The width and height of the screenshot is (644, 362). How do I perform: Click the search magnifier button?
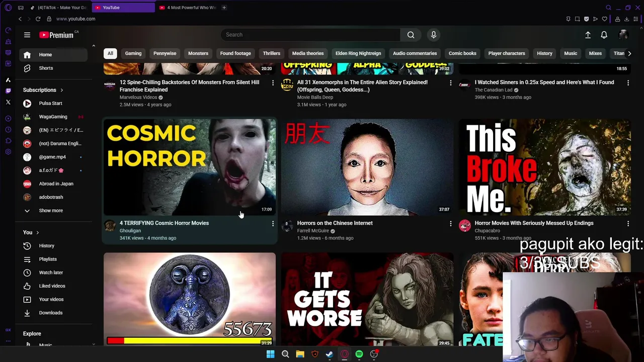[411, 35]
